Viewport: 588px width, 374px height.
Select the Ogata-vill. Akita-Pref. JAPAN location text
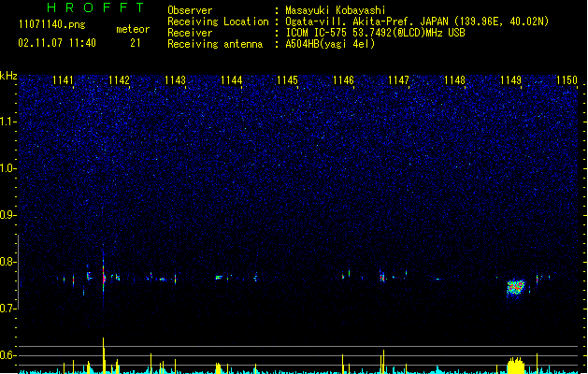[x=417, y=22]
